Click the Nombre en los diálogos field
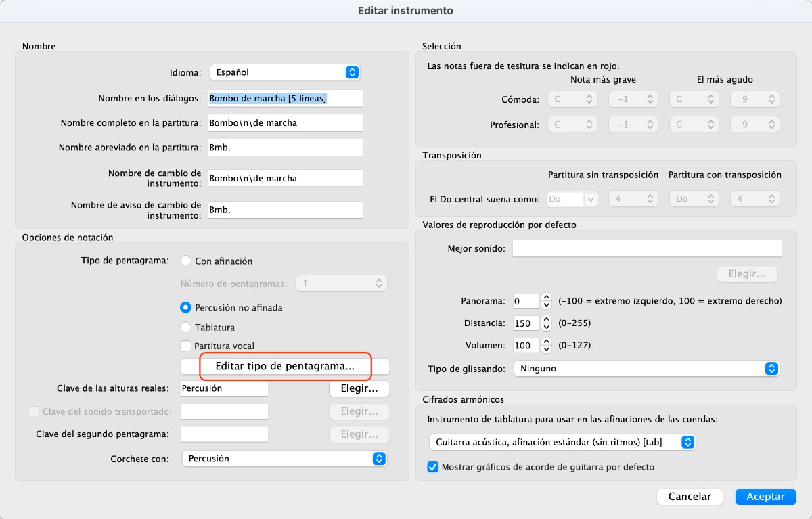This screenshot has height=519, width=812. (286, 99)
